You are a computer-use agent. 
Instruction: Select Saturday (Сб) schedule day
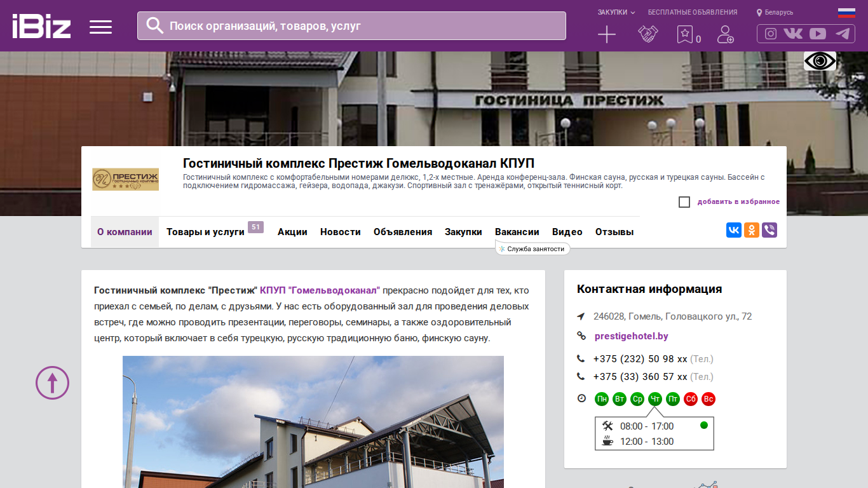point(691,399)
